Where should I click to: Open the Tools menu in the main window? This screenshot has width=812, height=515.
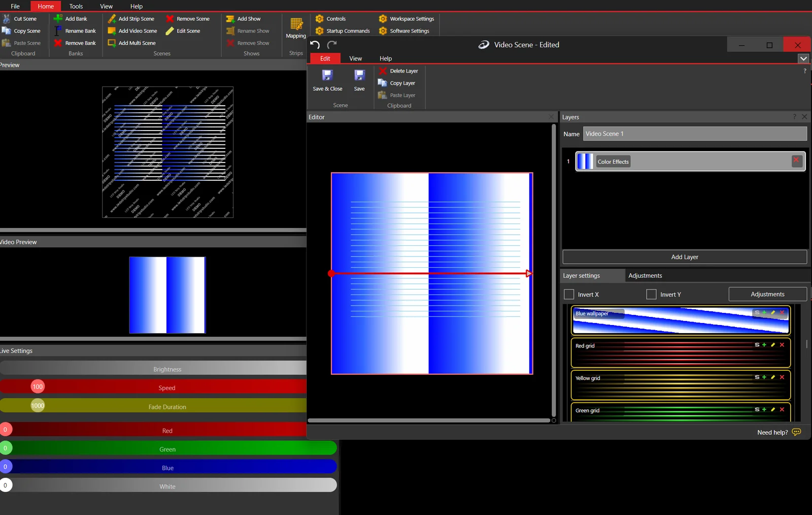[x=76, y=6]
